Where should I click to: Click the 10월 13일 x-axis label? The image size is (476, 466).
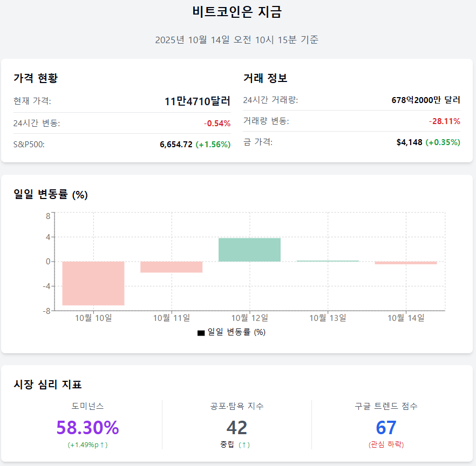[x=328, y=318]
